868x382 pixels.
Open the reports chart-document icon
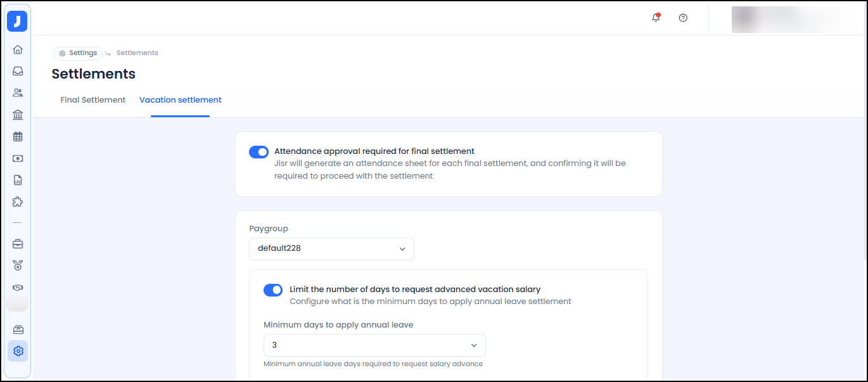click(x=18, y=180)
